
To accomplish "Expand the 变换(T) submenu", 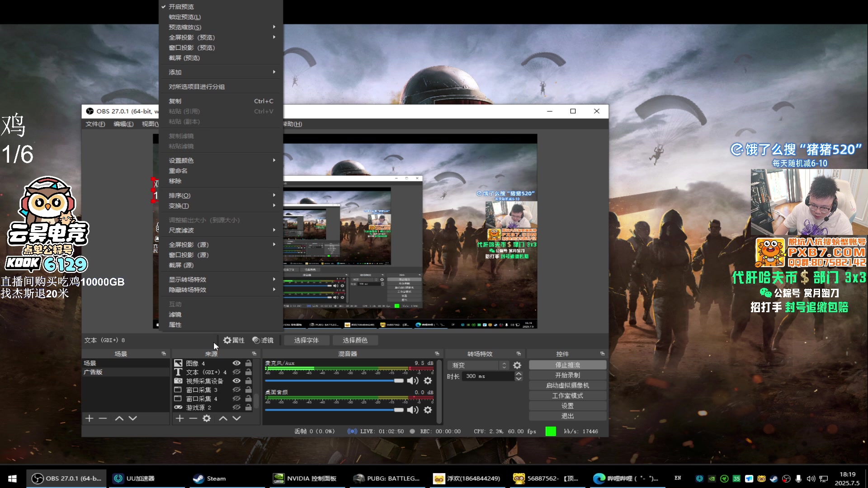I will tap(221, 206).
